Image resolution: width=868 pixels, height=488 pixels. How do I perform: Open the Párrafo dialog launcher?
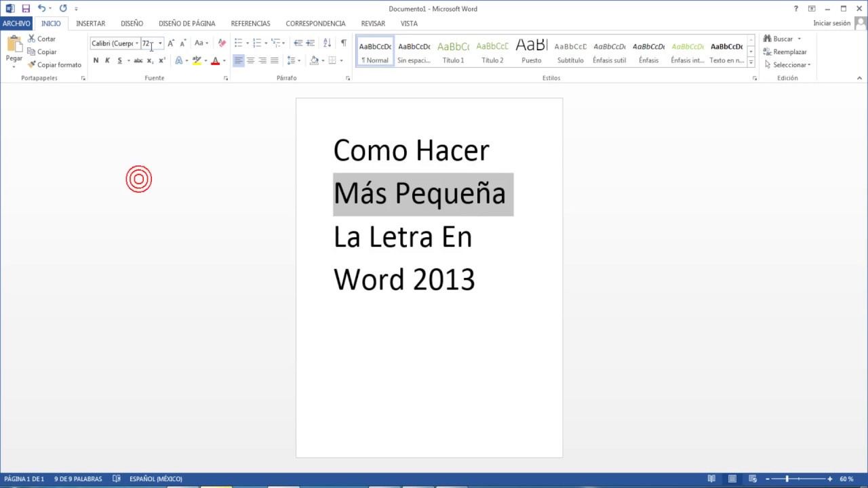[x=348, y=79]
